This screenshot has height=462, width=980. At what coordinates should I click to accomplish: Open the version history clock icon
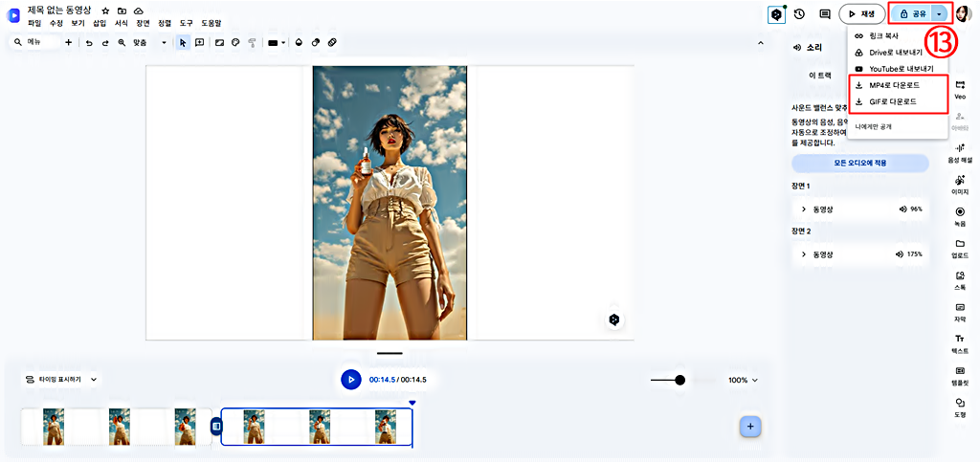tap(799, 13)
